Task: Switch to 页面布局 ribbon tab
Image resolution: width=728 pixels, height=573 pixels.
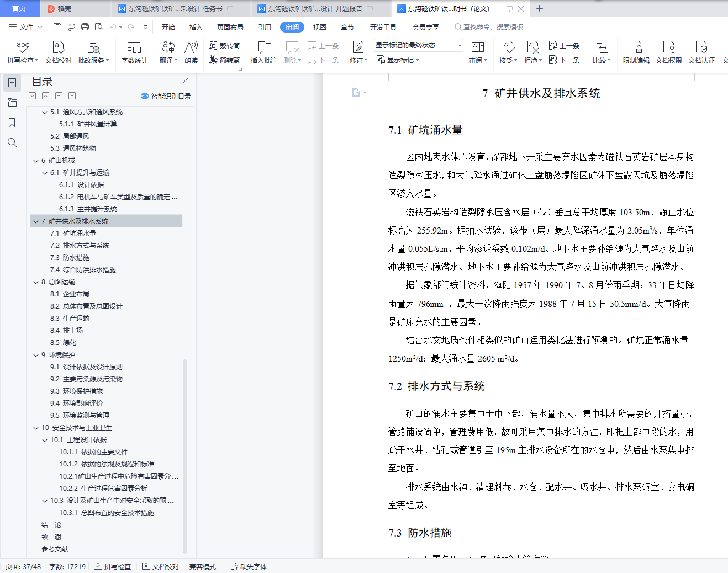Action: (230, 27)
